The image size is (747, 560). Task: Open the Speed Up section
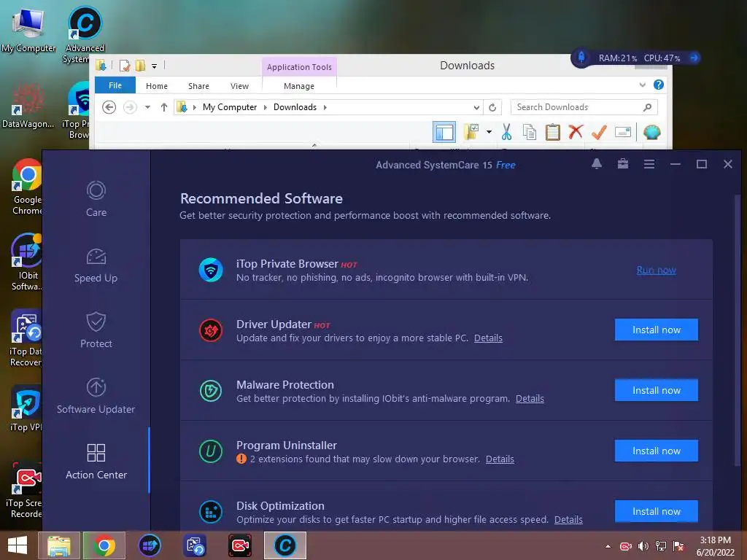pos(96,265)
